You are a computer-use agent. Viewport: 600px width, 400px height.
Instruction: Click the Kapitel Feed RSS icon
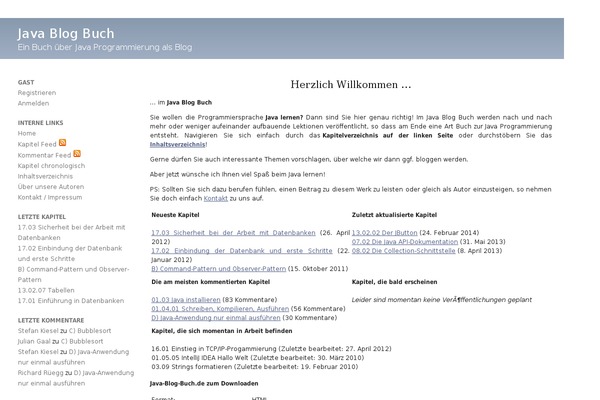pyautogui.click(x=62, y=143)
